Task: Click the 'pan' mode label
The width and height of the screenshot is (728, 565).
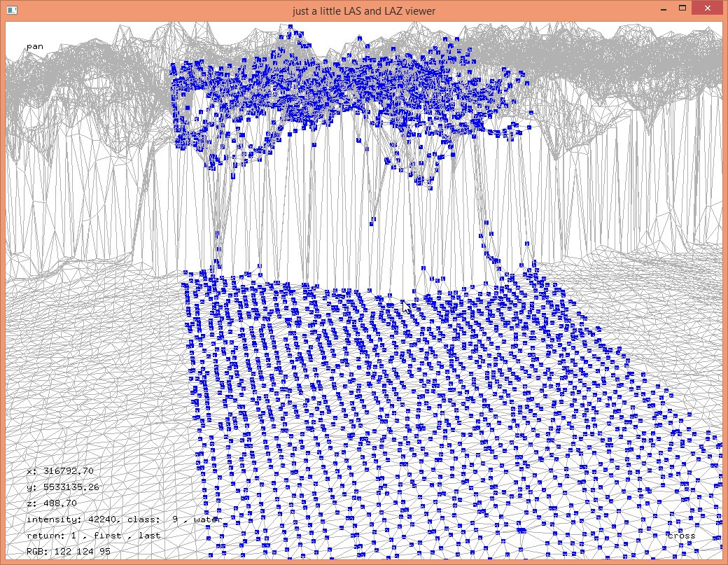Action: (x=35, y=46)
